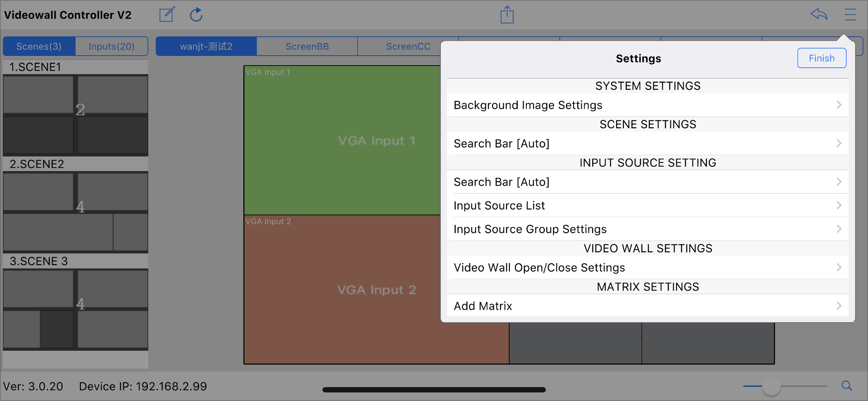868x401 pixels.
Task: Expand chevron on Scene Settings Search Bar row
Action: pyautogui.click(x=839, y=144)
